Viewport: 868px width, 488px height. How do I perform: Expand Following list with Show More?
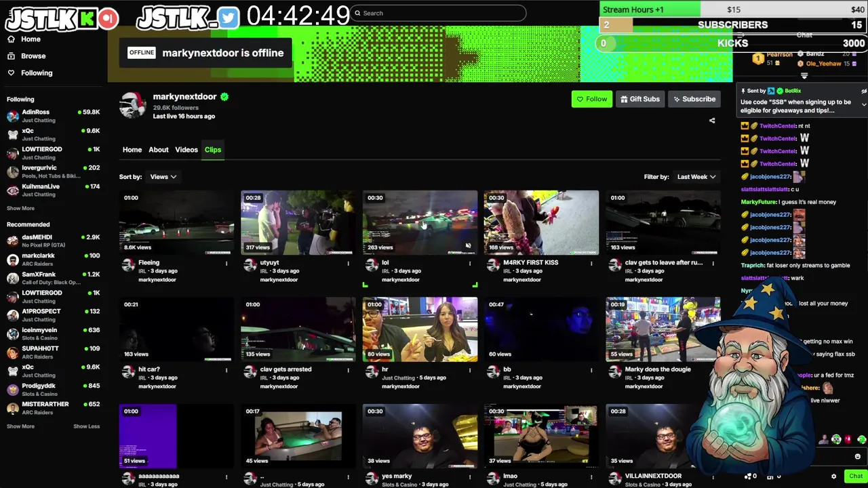click(x=20, y=208)
